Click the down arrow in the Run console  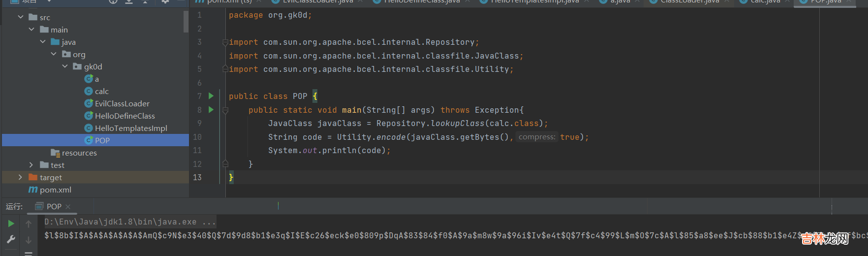(29, 240)
